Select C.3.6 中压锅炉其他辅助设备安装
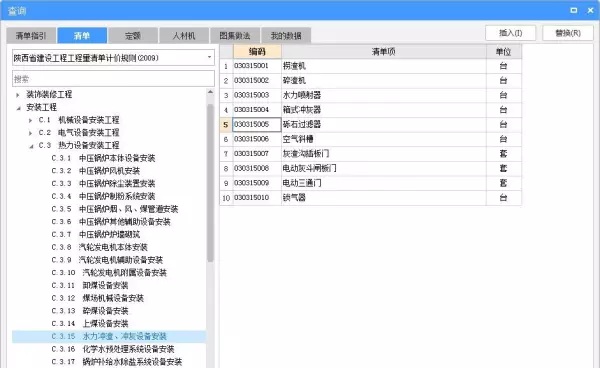This screenshot has width=600, height=368. pyautogui.click(x=111, y=221)
